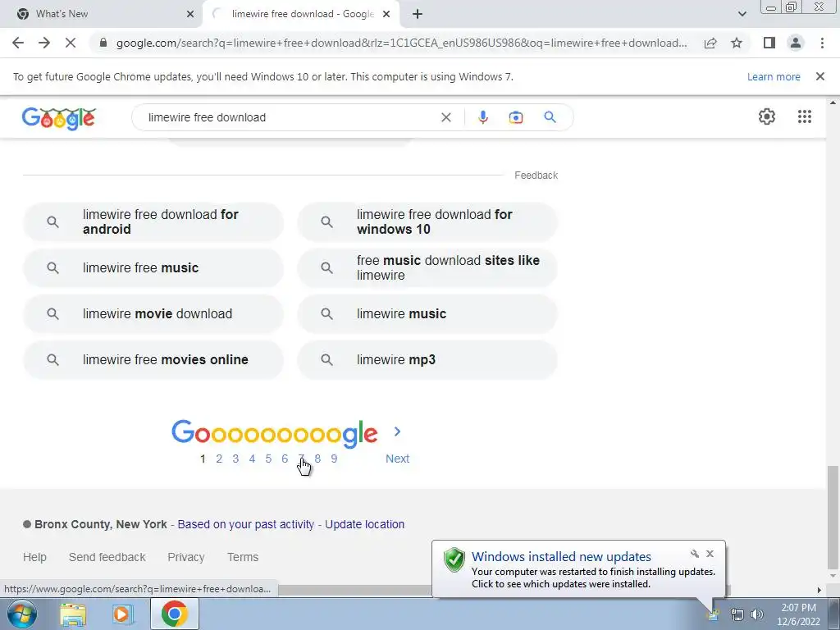This screenshot has height=630, width=840.
Task: Go to results page 5
Action: tap(268, 459)
